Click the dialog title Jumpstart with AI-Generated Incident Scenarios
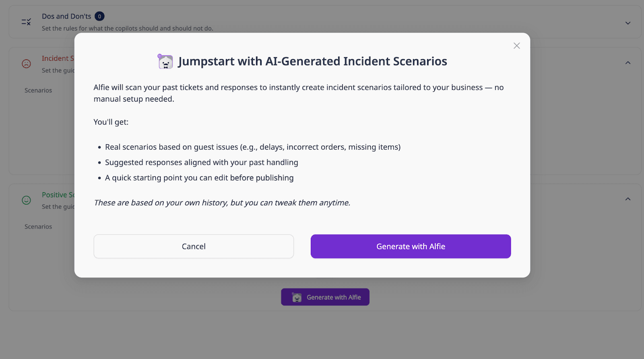This screenshot has width=644, height=359. coord(312,61)
